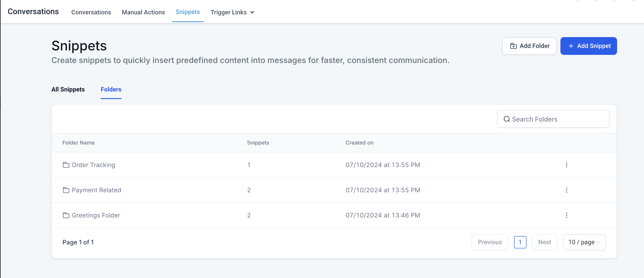Switch to the All Snippets tab
The width and height of the screenshot is (644, 278).
point(68,89)
